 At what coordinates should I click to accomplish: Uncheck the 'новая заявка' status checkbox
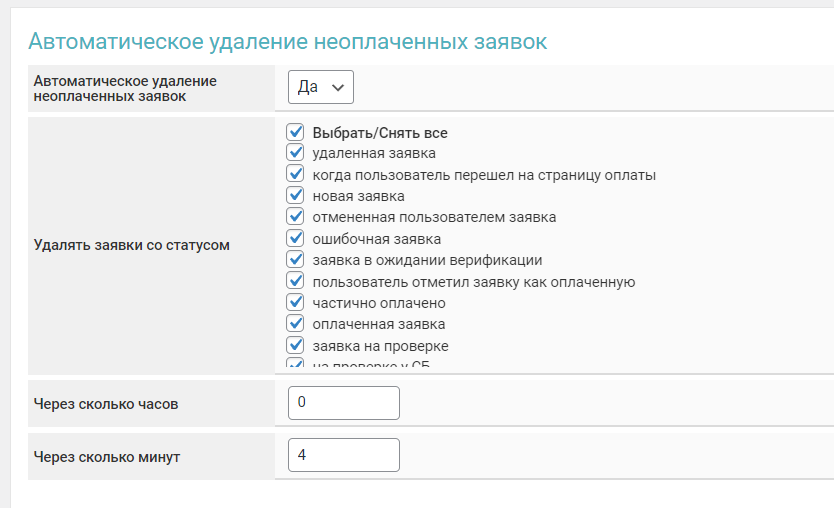pos(295,195)
